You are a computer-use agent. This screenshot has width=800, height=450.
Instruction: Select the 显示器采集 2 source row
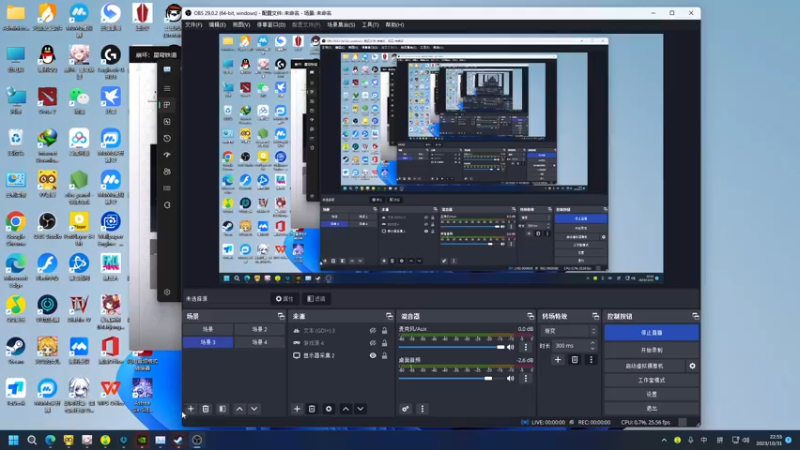[x=339, y=355]
